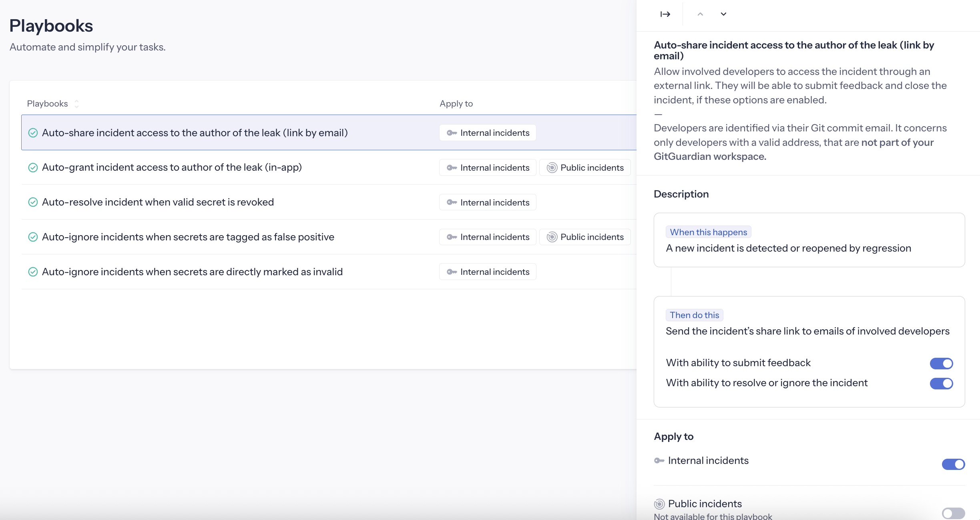Click the key icon on Auto-grant Internal incidents badge
The height and width of the screenshot is (520, 980).
coord(452,167)
